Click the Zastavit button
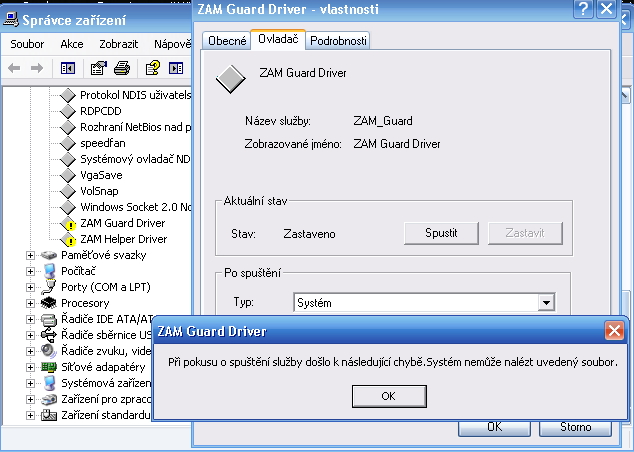This screenshot has width=634, height=452. tap(525, 233)
